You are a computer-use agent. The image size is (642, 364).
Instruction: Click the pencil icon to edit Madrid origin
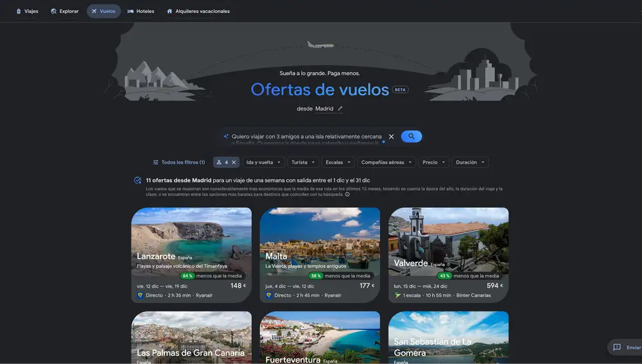tap(340, 108)
